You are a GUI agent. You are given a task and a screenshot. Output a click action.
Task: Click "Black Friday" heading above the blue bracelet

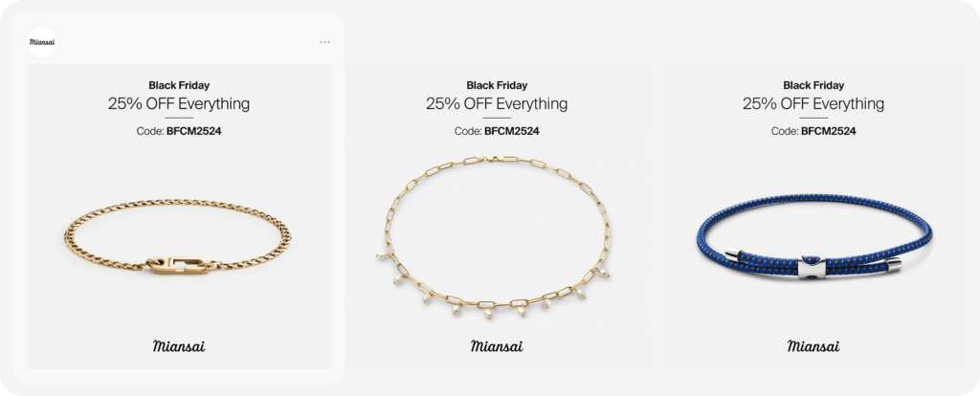[813, 85]
